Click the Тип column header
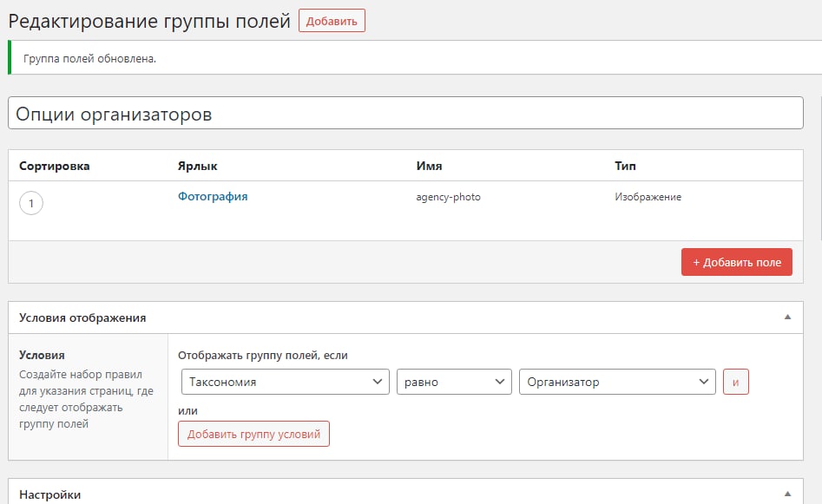Image resolution: width=822 pixels, height=504 pixels. pos(625,166)
